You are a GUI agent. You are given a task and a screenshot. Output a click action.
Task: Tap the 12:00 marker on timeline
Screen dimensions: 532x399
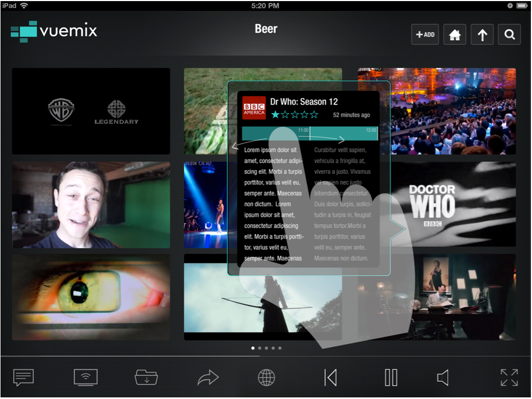(x=371, y=130)
